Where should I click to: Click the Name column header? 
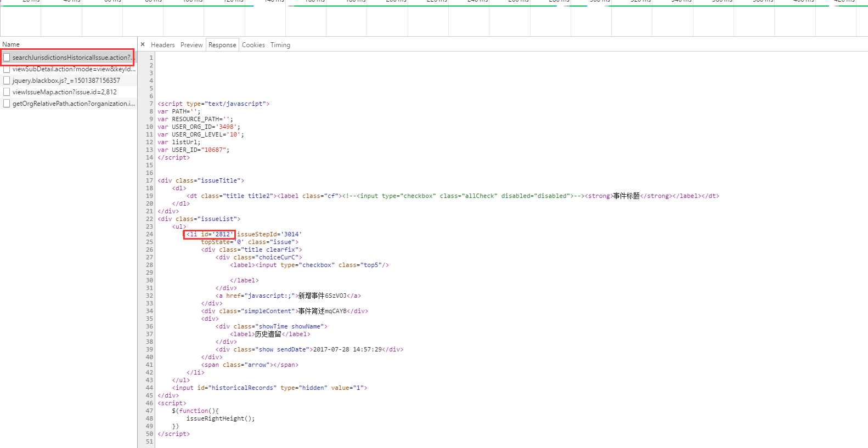tap(11, 44)
